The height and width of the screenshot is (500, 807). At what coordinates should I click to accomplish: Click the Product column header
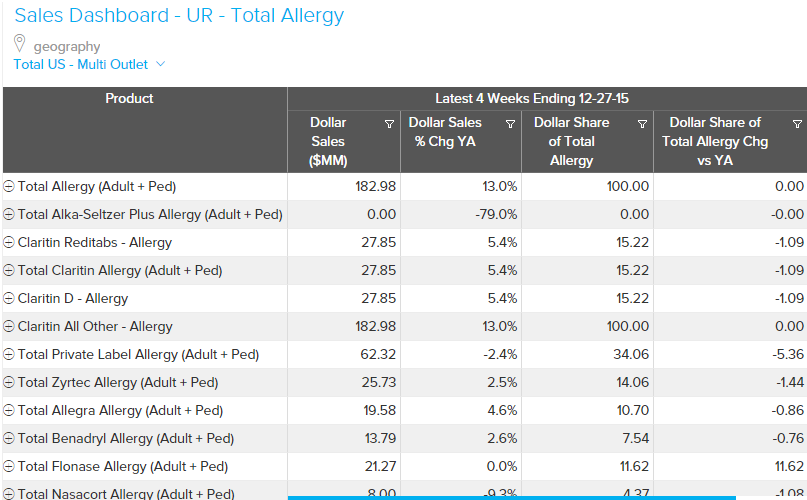pyautogui.click(x=130, y=99)
